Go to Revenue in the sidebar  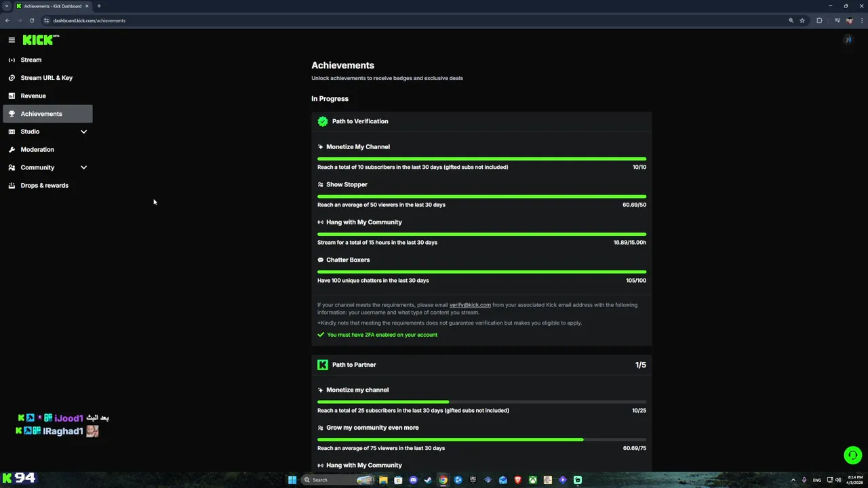[47, 96]
